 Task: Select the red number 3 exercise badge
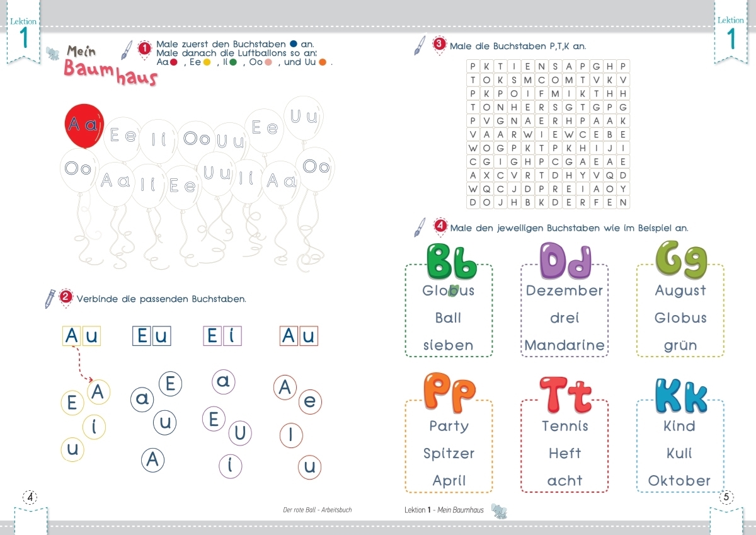pyautogui.click(x=439, y=45)
